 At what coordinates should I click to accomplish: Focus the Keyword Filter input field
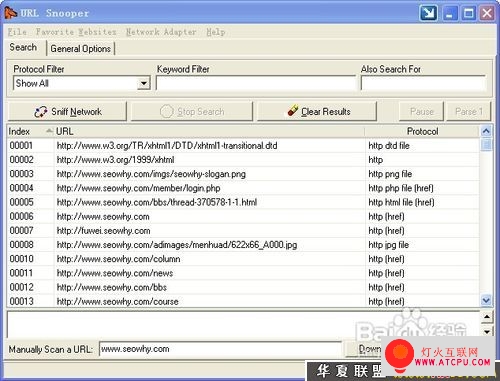256,83
